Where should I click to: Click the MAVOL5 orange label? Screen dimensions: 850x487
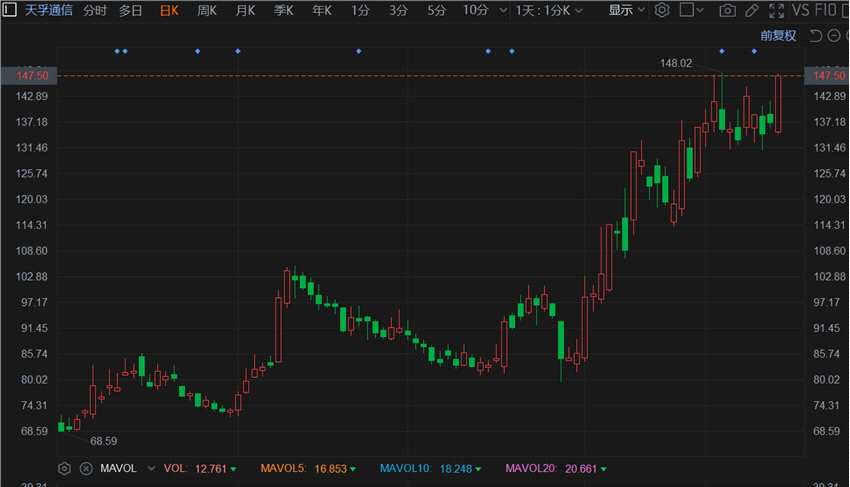[x=282, y=469]
